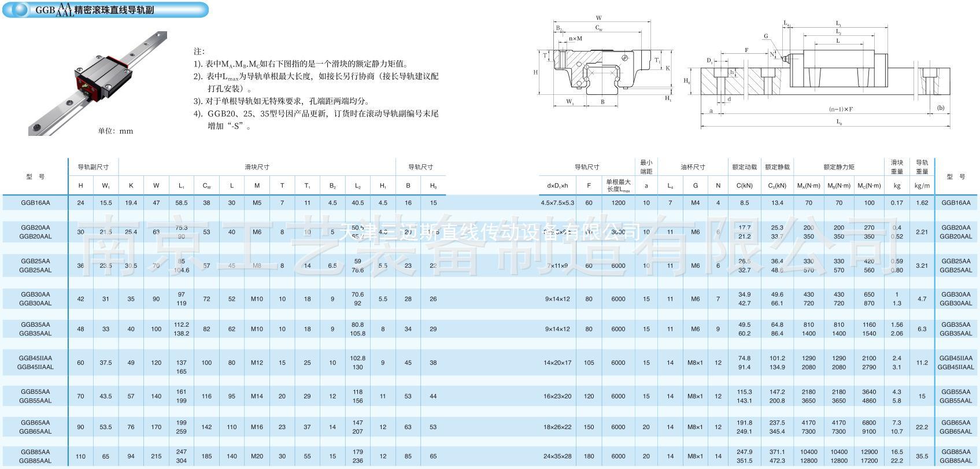This screenshot has width=980, height=469.
Task: Click the 371.1 / 472.3 static load cell
Action: tap(777, 456)
